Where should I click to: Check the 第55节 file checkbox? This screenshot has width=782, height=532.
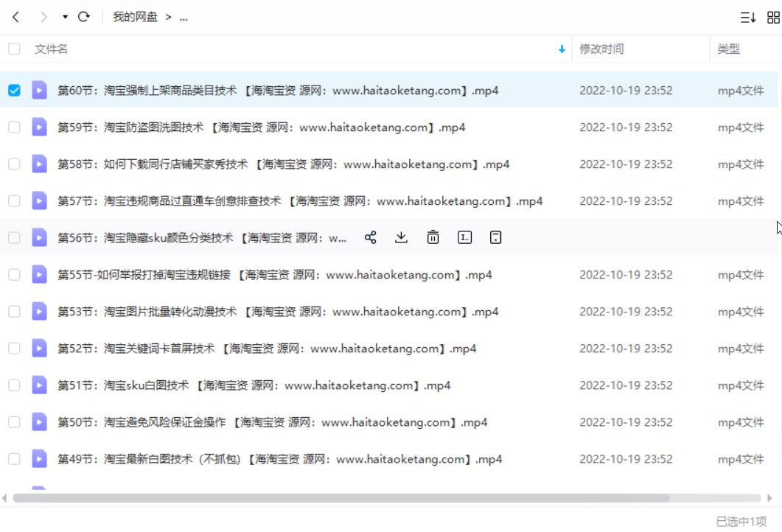(x=14, y=275)
